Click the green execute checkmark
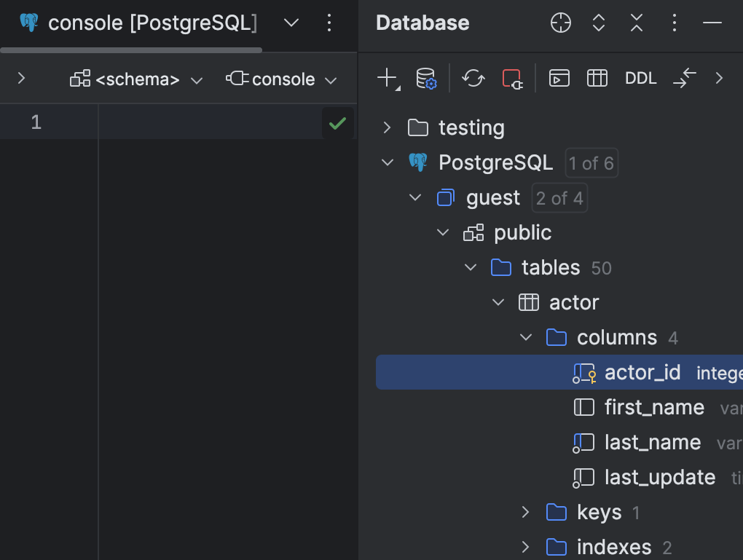The image size is (743, 560). coord(337,122)
